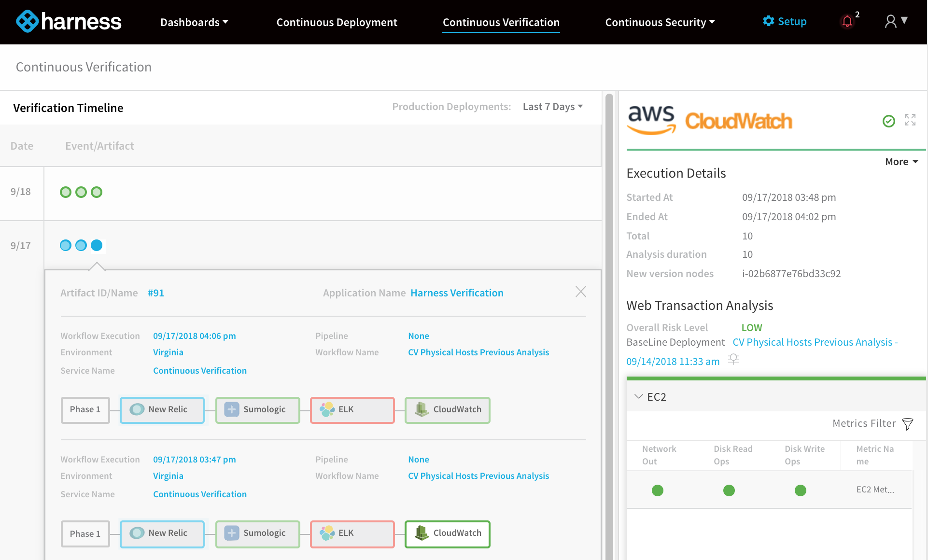Click the EC2 Met... metric name cell
The height and width of the screenshot is (560, 928).
pyautogui.click(x=875, y=490)
